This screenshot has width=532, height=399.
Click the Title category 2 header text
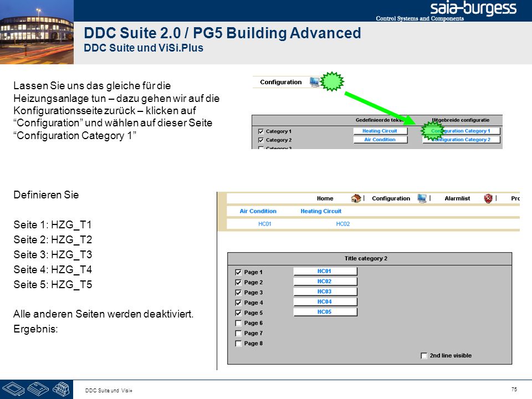click(366, 259)
